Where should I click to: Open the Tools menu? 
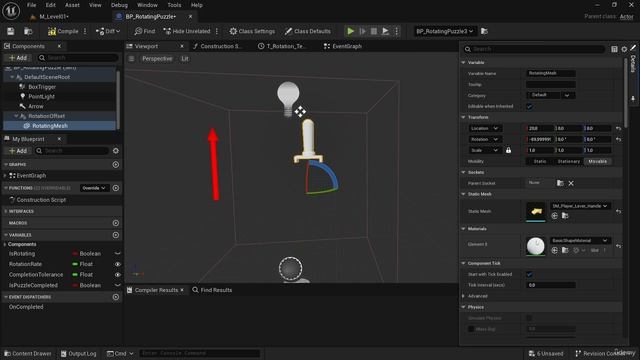tap(174, 5)
